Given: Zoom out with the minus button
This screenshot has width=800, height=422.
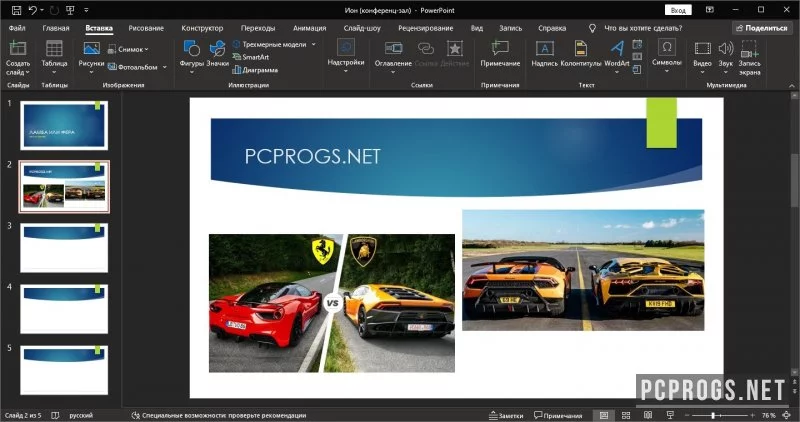Looking at the screenshot, I should click(x=687, y=415).
